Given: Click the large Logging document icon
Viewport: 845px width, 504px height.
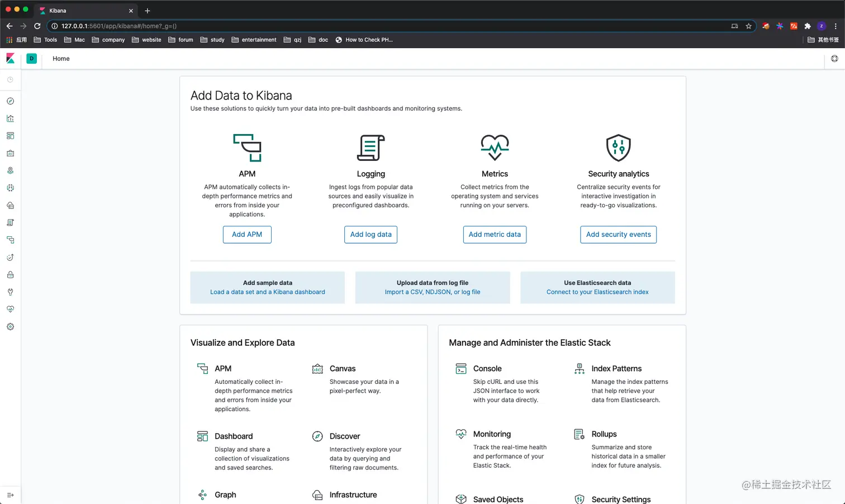Looking at the screenshot, I should tap(371, 148).
